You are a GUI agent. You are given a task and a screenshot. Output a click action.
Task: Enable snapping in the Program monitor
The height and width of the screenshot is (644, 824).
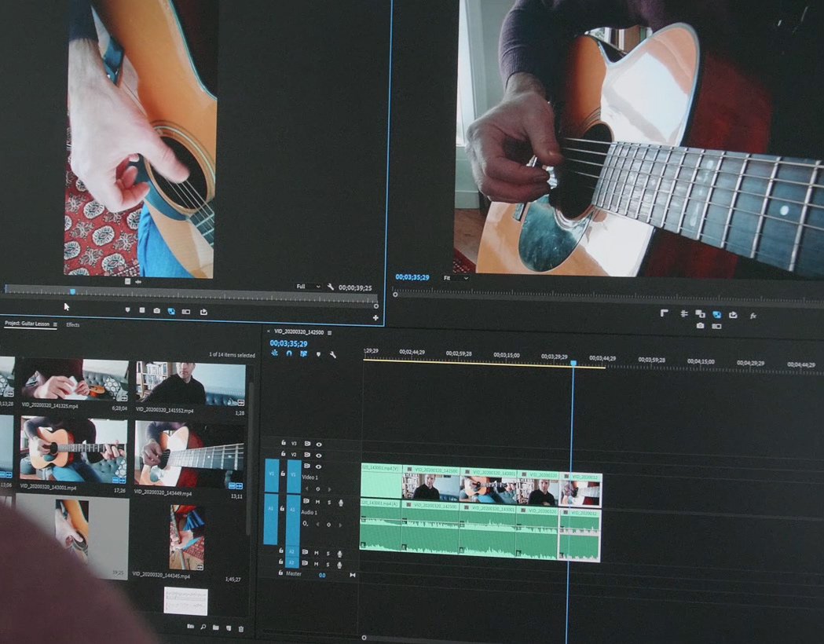[700, 313]
